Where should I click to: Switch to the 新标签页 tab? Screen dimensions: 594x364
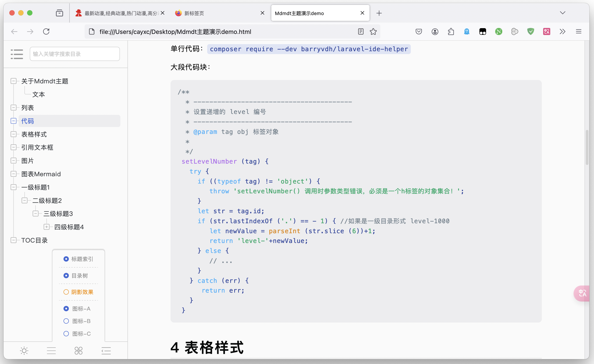(x=194, y=13)
